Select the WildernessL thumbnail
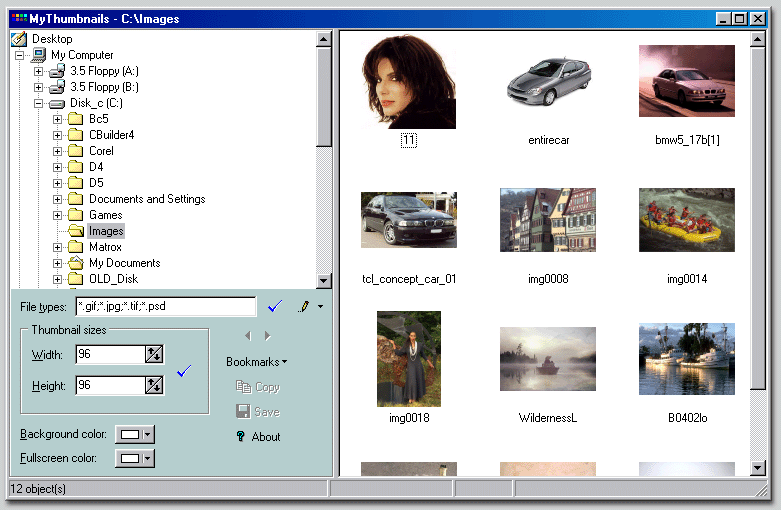 548,359
